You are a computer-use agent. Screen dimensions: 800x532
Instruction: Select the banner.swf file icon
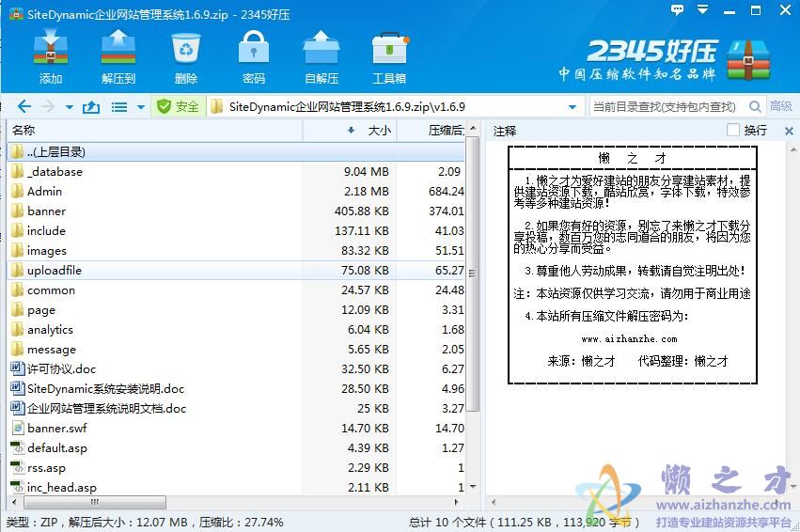pyautogui.click(x=17, y=428)
